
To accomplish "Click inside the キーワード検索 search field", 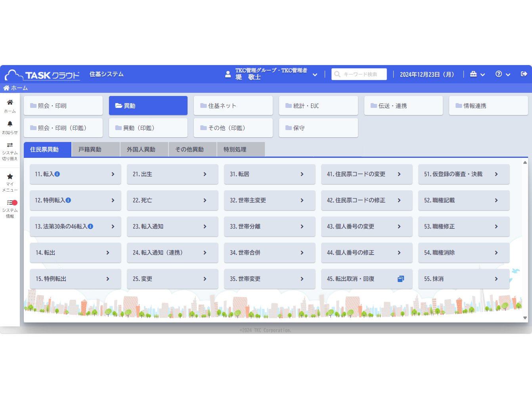I will click(x=359, y=74).
